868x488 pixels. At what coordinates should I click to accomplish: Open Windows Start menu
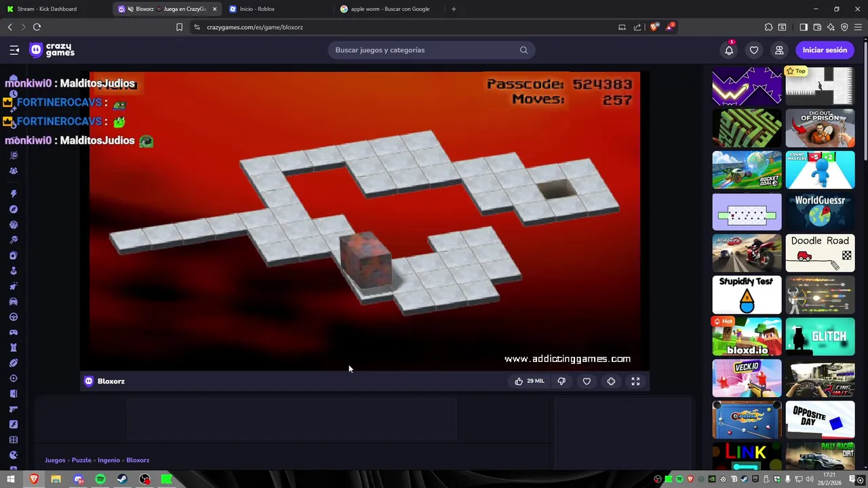[11, 479]
